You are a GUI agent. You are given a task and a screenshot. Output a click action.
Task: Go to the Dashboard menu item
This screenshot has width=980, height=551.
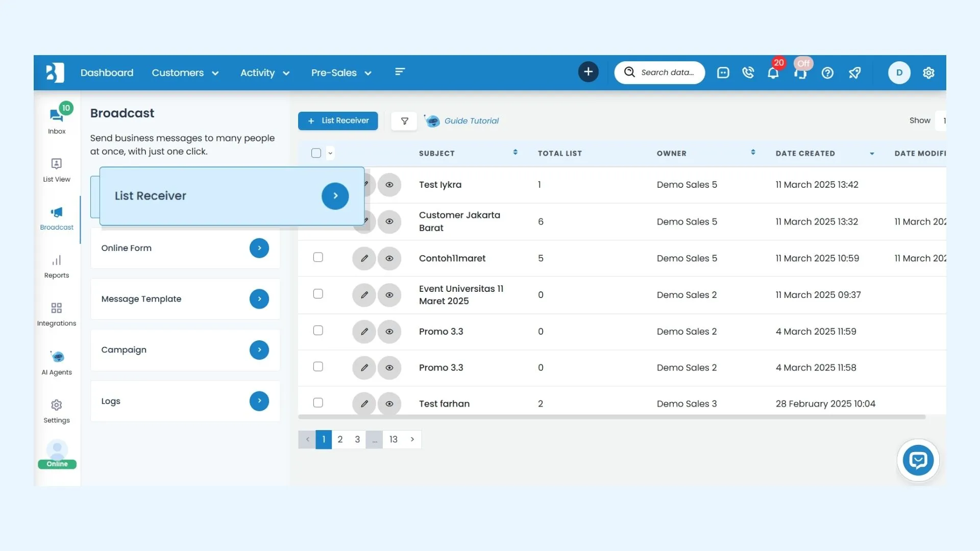107,73
